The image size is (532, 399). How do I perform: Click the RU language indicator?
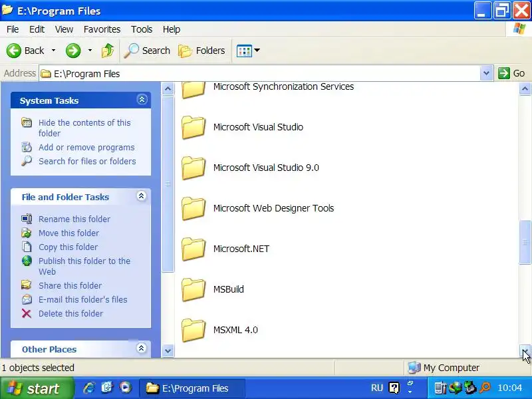(x=376, y=388)
